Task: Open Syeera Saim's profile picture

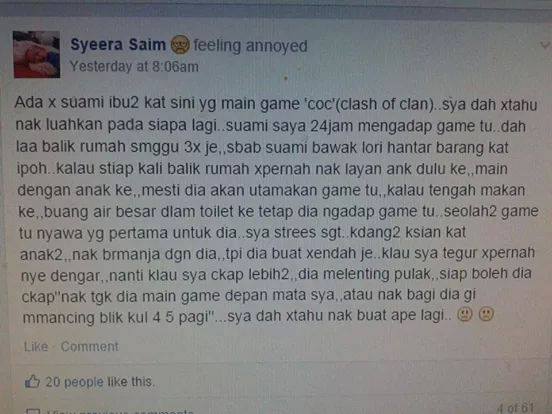Action: coord(37,54)
